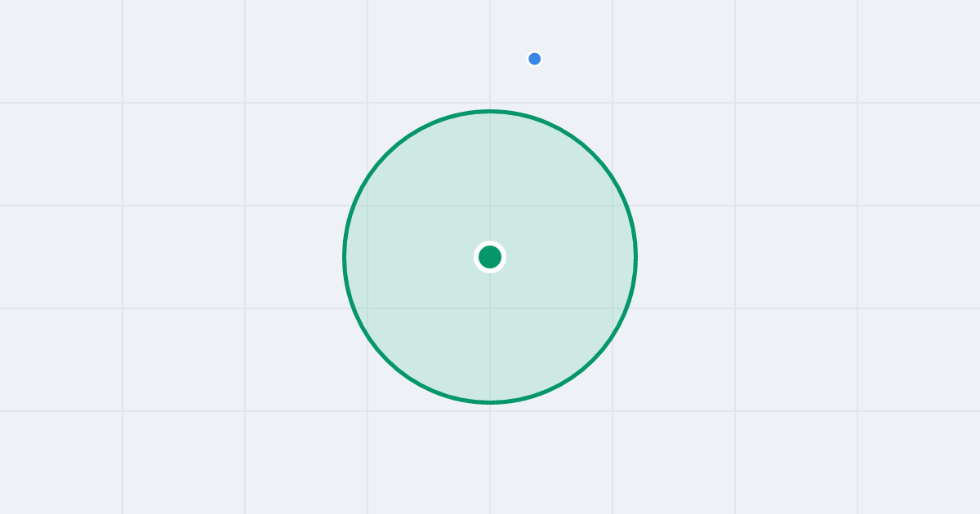Click the circle outline at its upper-right arc
Screen dimensions: 980x514
(593, 154)
